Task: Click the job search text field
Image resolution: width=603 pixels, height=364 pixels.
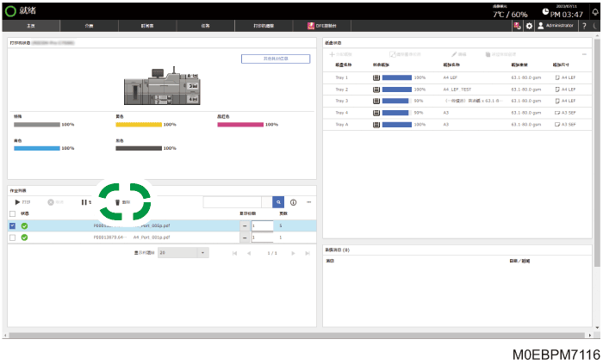Action: click(233, 202)
